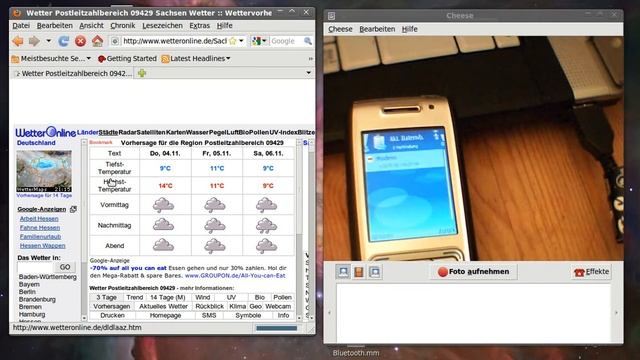640x360 pixels.
Task: Click the Google search input field
Action: tap(286, 41)
